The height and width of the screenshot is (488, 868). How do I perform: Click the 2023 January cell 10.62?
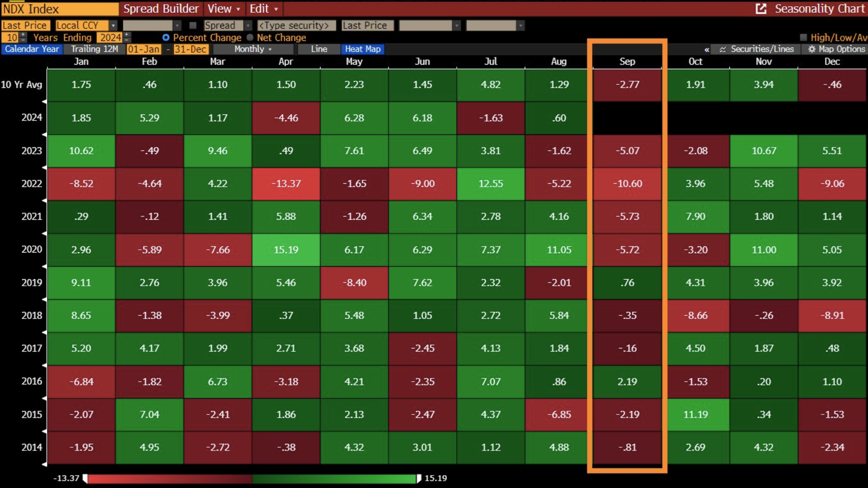click(81, 150)
